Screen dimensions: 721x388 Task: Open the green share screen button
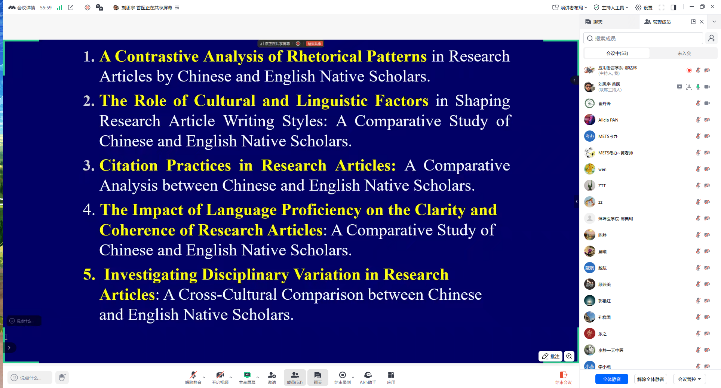coord(247,377)
